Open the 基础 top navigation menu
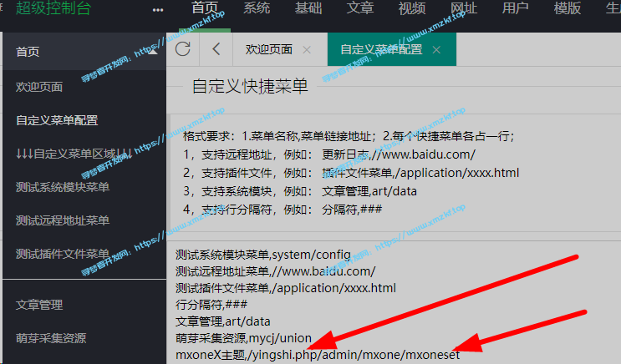621x364 pixels. coord(308,8)
